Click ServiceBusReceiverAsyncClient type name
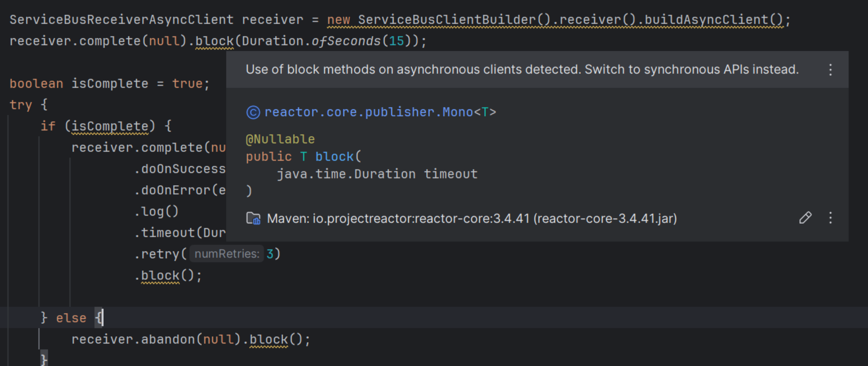 (121, 20)
